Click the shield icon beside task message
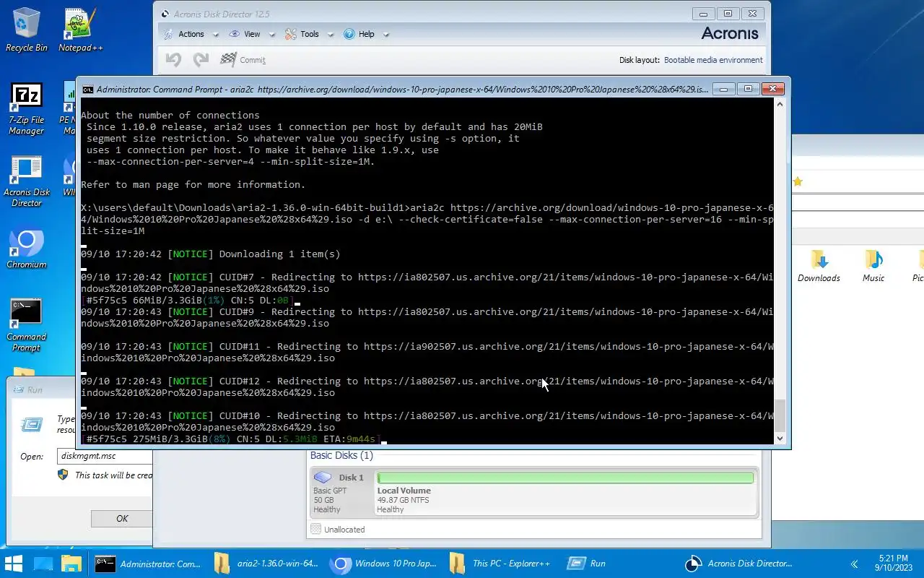This screenshot has height=578, width=924. point(63,475)
